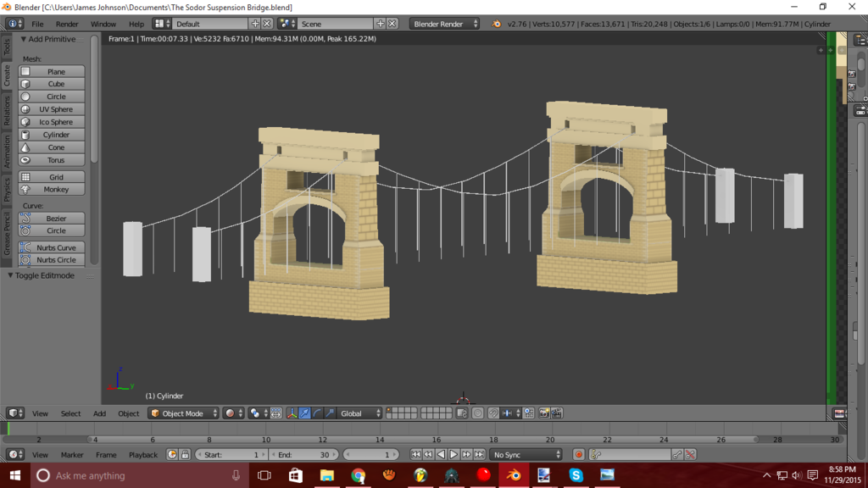Add the Monkey mesh primitive

tap(52, 189)
